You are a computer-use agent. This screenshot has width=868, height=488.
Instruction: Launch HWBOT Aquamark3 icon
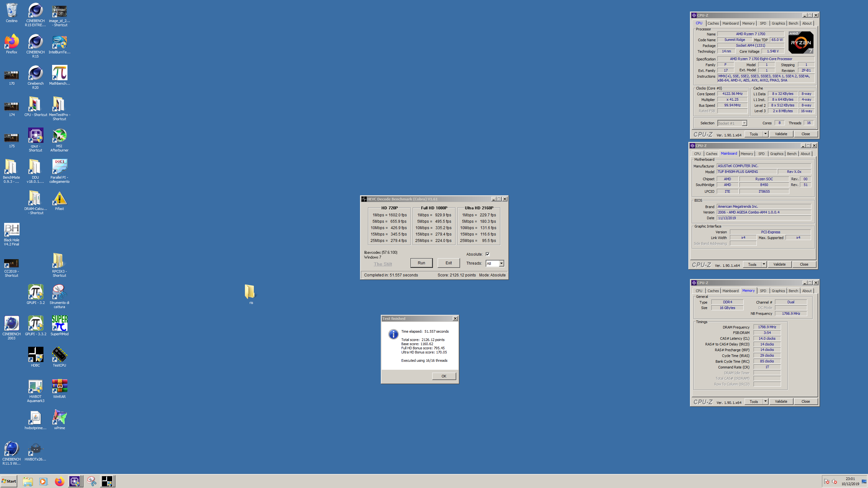coord(35,391)
